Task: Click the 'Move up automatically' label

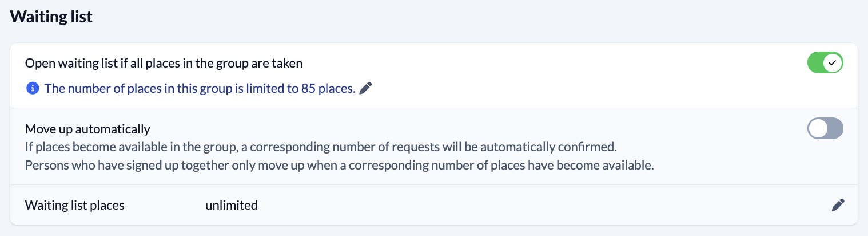Action: coord(87,128)
